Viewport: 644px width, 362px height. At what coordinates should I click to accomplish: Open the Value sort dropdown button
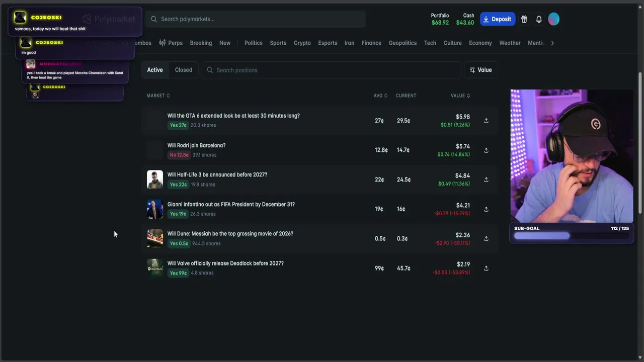(481, 70)
